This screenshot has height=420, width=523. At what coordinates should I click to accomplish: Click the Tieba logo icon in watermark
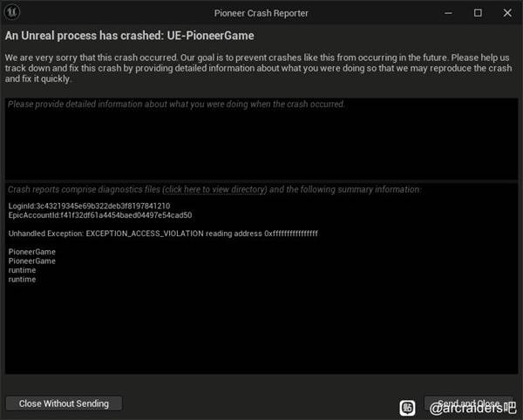(x=407, y=407)
